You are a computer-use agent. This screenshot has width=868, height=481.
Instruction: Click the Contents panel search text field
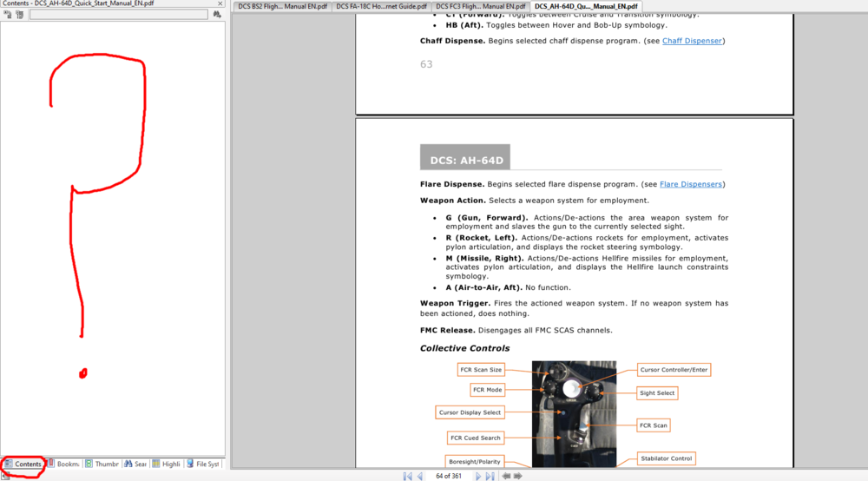[118, 15]
